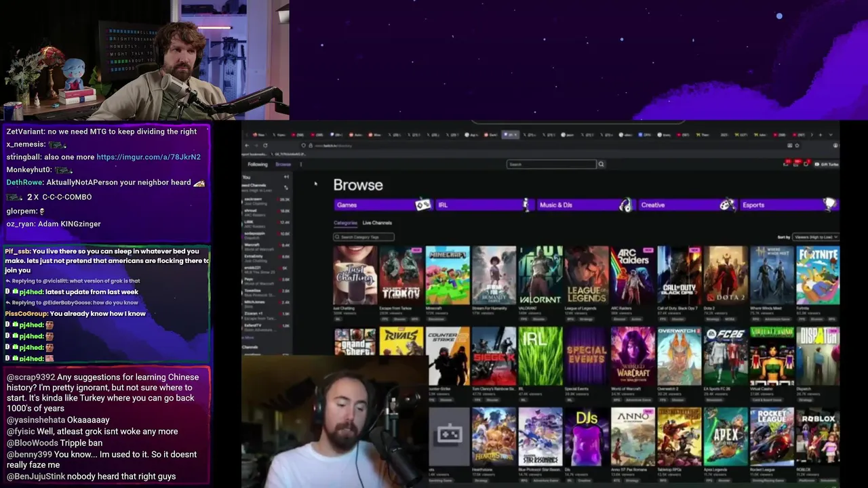
Task: Click the Creative category banner
Action: pyautogui.click(x=688, y=205)
